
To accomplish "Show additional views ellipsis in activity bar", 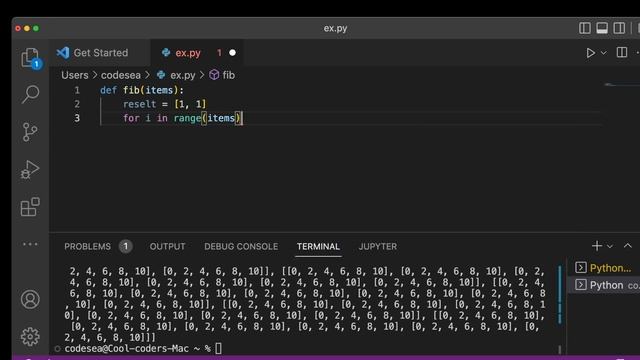I will (30, 244).
